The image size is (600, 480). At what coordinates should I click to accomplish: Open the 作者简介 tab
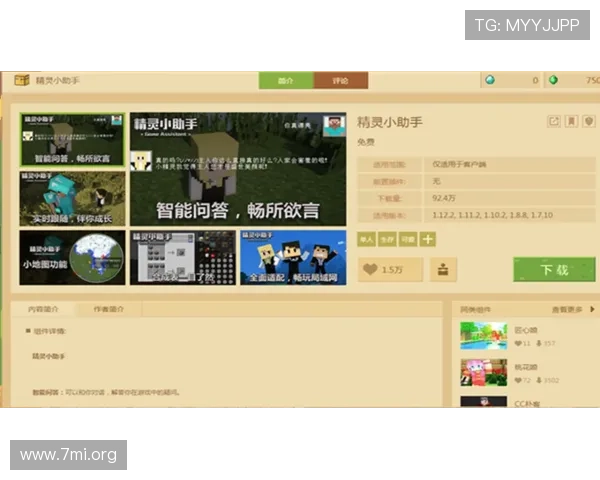coord(109,309)
